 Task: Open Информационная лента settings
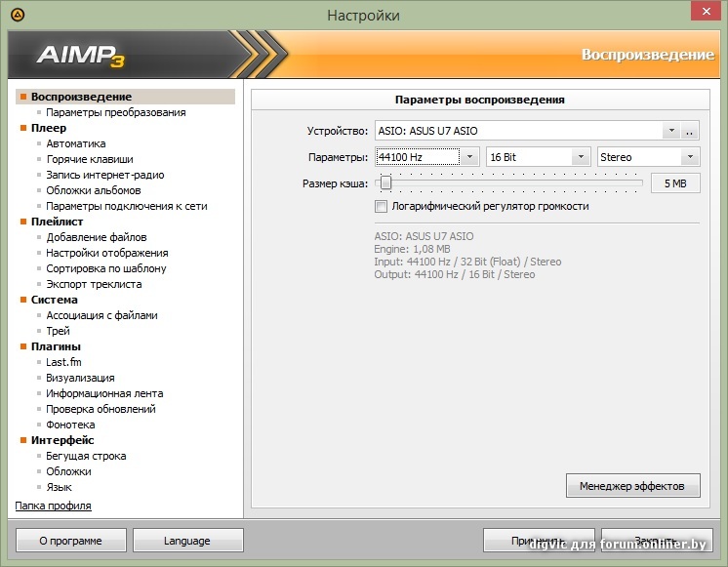[x=104, y=393]
